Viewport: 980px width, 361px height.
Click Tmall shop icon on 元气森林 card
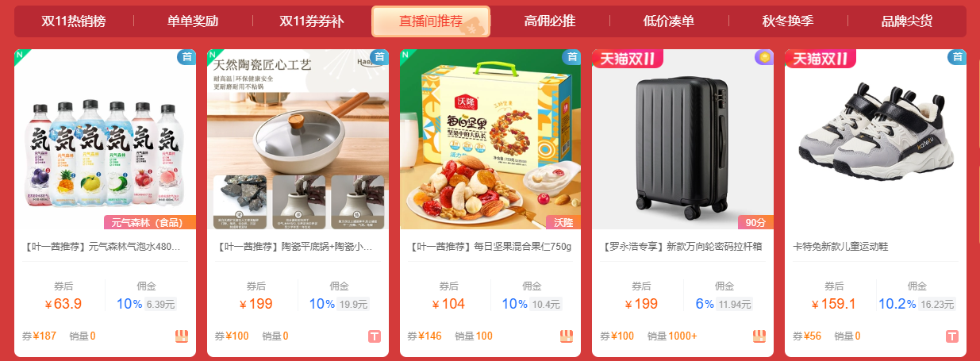[x=182, y=336]
